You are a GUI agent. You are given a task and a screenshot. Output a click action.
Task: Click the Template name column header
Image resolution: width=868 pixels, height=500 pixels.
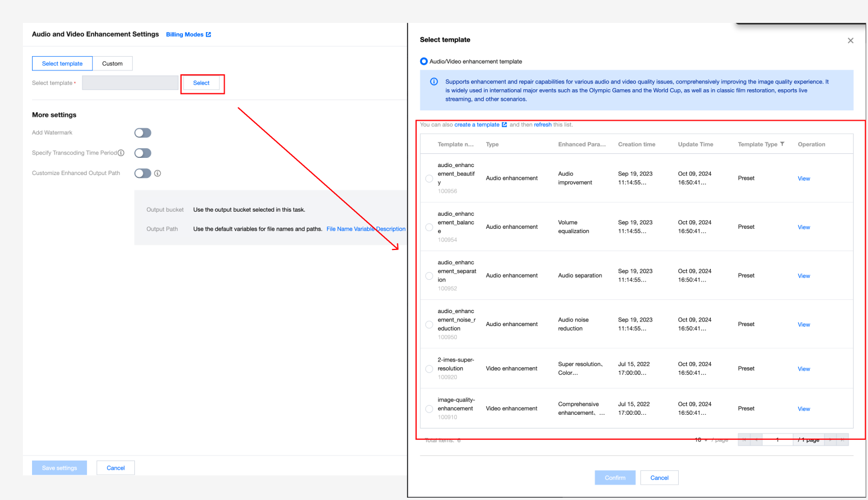(x=456, y=144)
